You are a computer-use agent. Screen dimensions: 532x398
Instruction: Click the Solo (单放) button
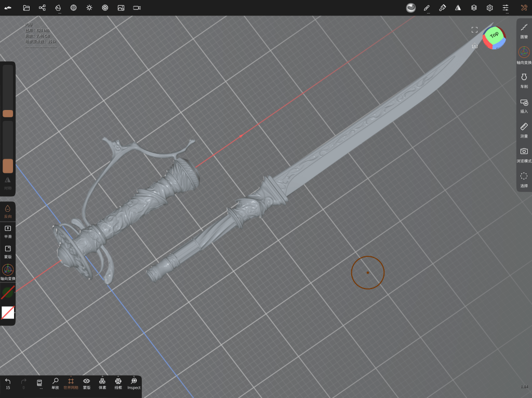(55, 383)
